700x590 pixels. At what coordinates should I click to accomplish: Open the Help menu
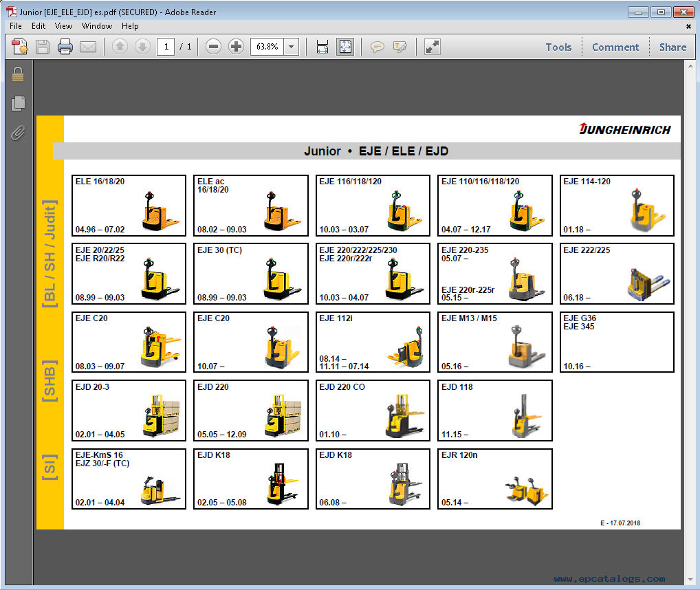click(130, 26)
